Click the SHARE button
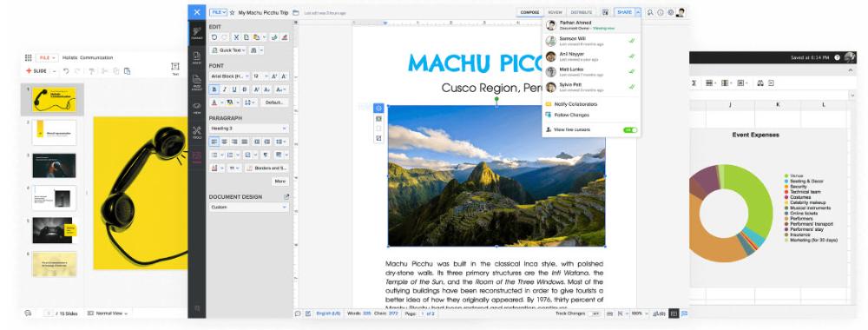The image size is (868, 330). [x=624, y=12]
